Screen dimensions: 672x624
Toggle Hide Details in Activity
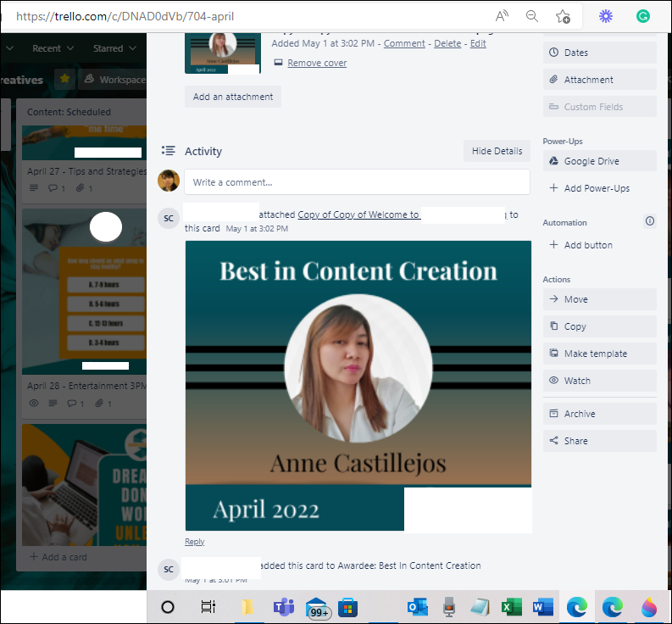pos(497,151)
